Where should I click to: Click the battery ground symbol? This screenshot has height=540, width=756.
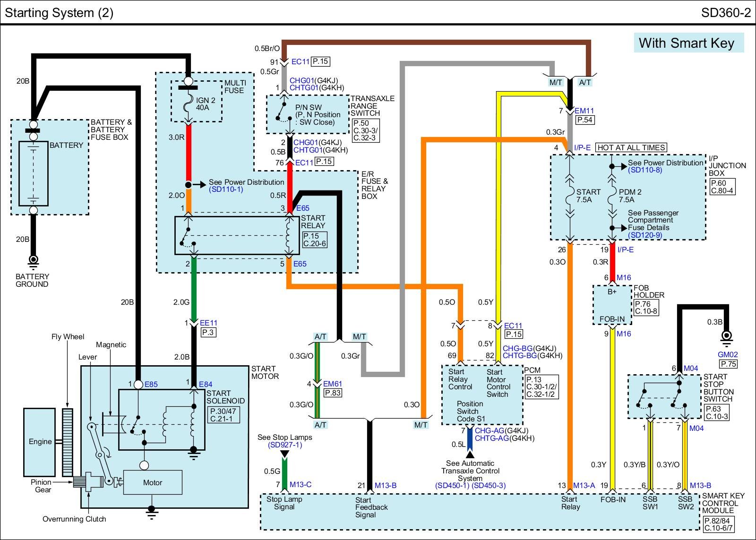pos(33,260)
